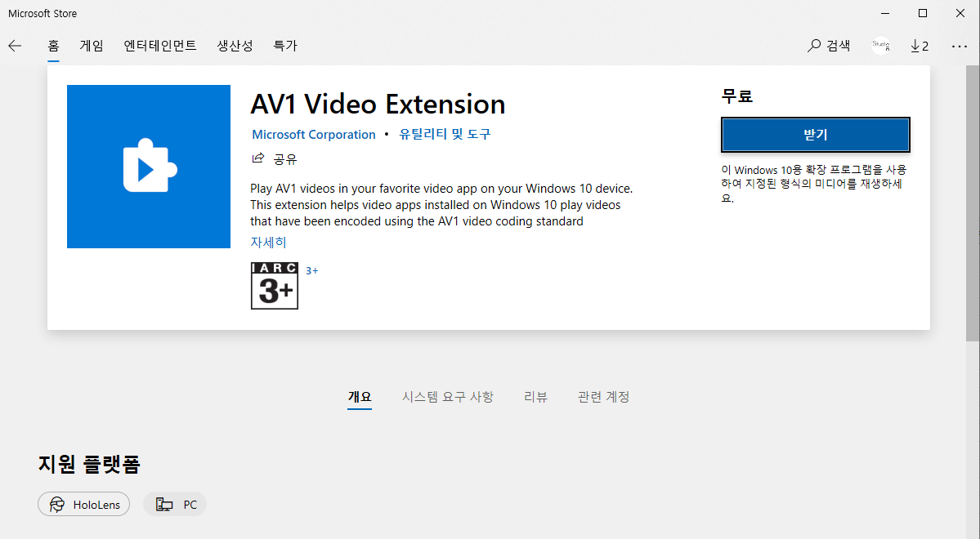
Task: Open downloads queue showing 2
Action: [x=920, y=46]
